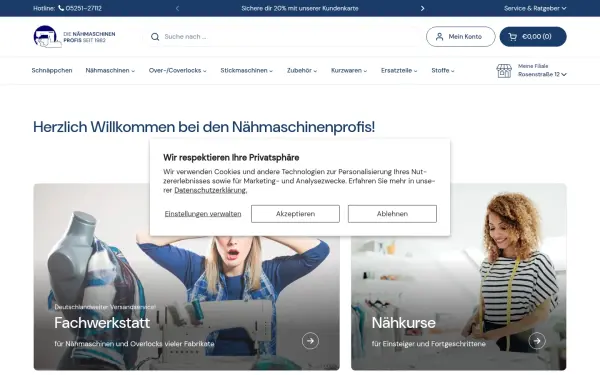Expand the Stickmaschinen menu
The height and width of the screenshot is (375, 600).
click(x=246, y=70)
